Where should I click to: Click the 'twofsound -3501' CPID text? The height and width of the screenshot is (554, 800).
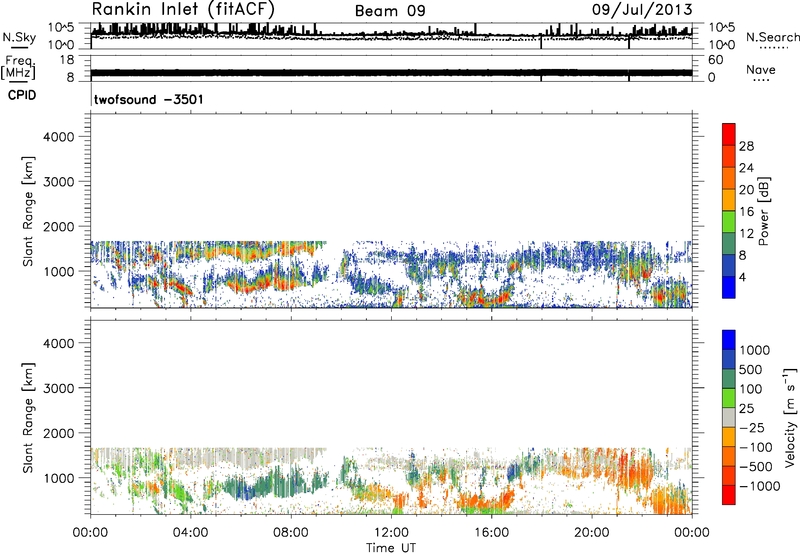[148, 99]
